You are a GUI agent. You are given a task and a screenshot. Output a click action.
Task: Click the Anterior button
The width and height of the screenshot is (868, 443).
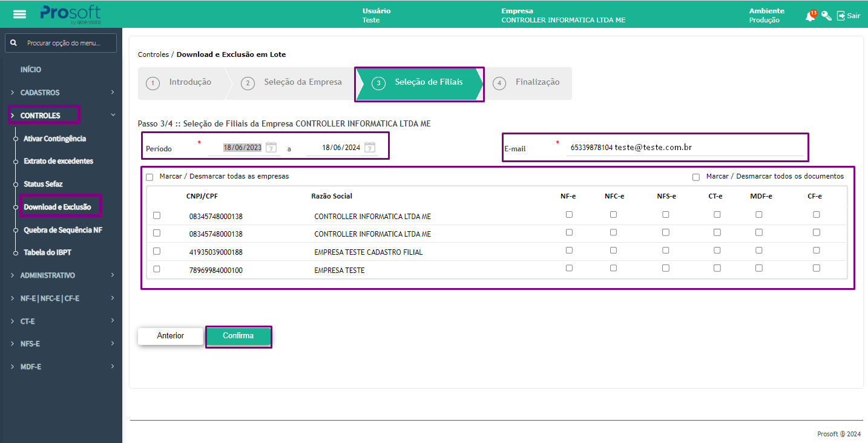(171, 336)
